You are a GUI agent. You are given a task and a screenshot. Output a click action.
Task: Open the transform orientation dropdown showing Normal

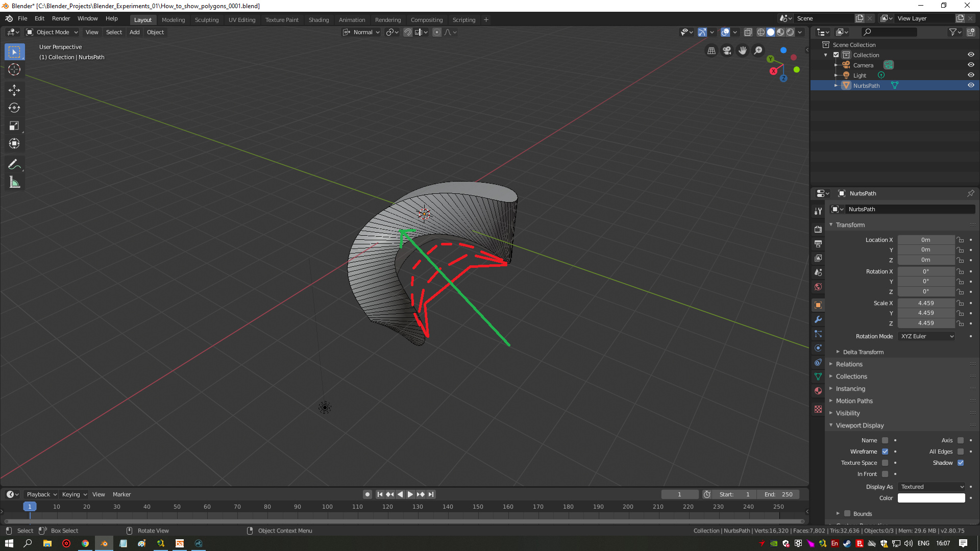point(361,32)
